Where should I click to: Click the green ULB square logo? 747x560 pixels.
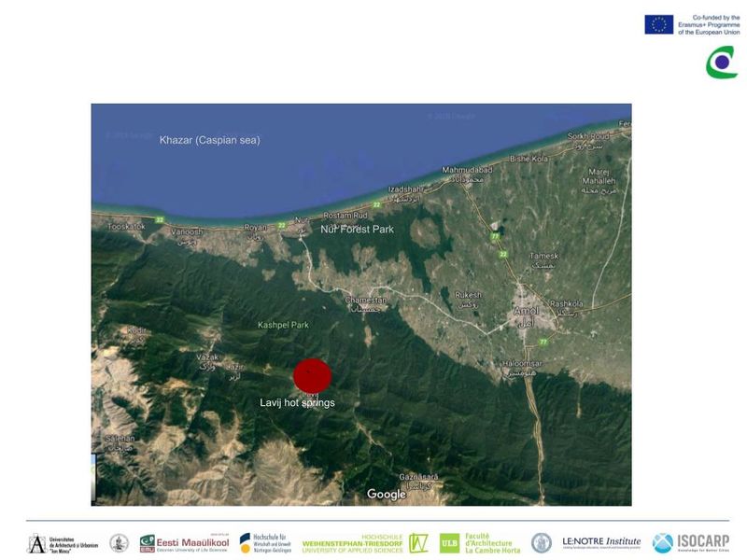[449, 543]
